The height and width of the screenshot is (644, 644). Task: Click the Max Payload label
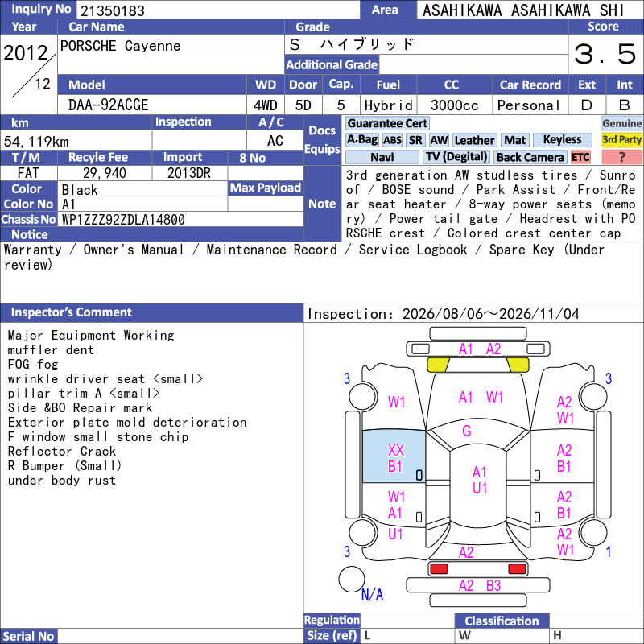tap(266, 188)
